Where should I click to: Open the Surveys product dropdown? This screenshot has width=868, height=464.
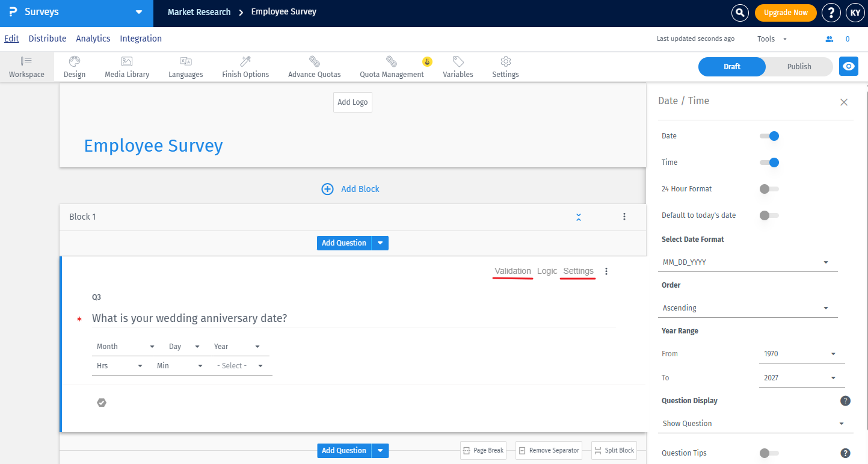coord(139,12)
